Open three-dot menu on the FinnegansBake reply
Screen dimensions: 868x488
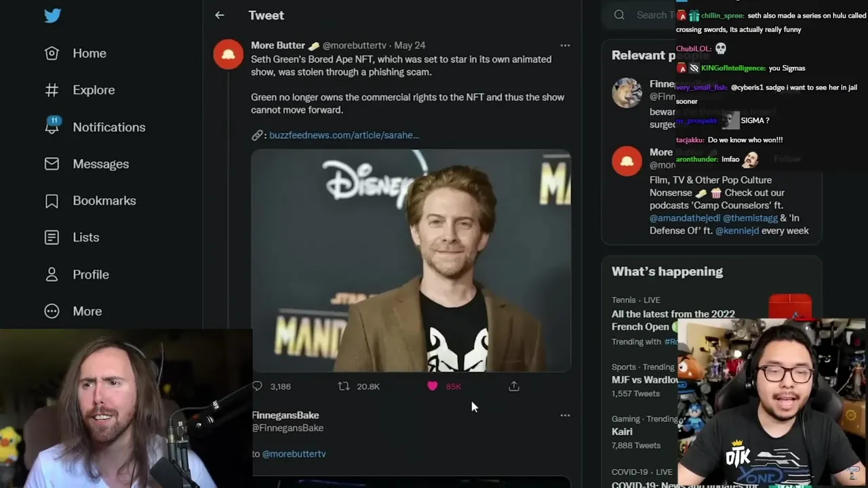pos(565,415)
